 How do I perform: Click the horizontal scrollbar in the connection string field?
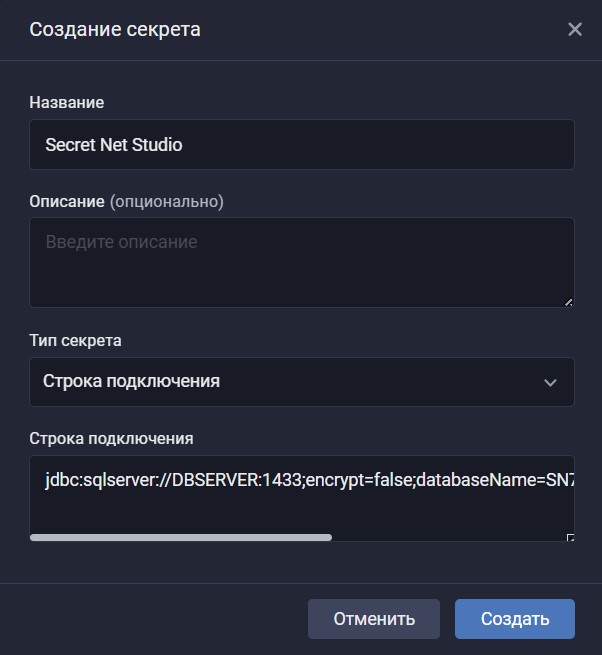click(181, 537)
